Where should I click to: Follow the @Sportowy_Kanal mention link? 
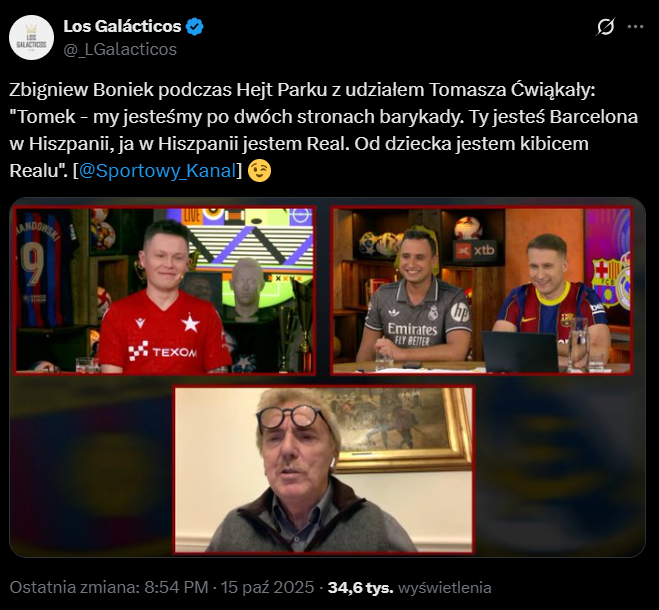(158, 171)
